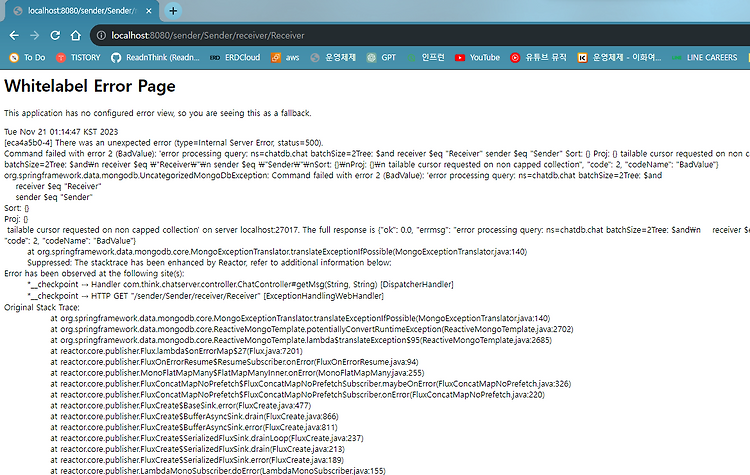Viewport: 750px width, 475px height.
Task: Click the forward navigation arrow
Action: point(34,35)
